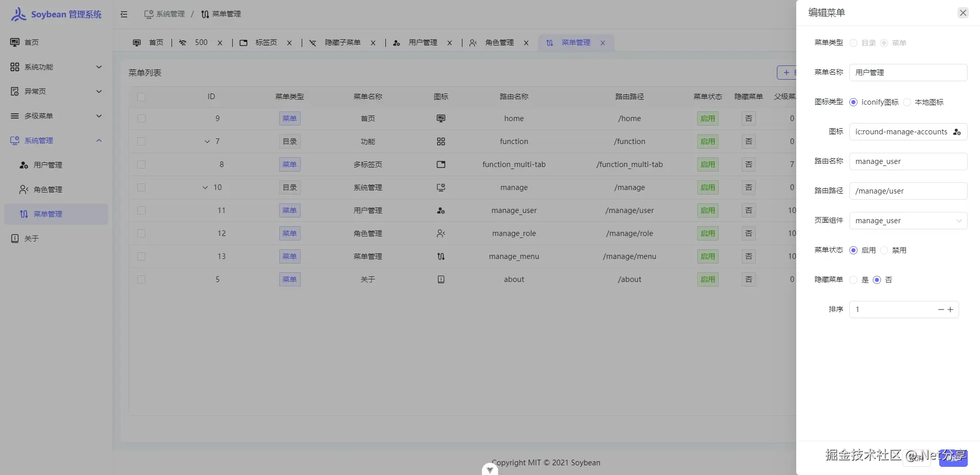Click the grid icon in 功能 row

(x=441, y=141)
